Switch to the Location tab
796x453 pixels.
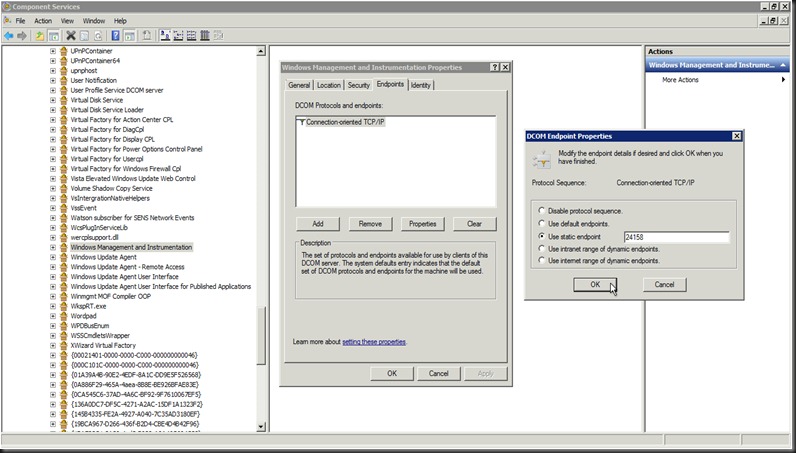tap(329, 85)
